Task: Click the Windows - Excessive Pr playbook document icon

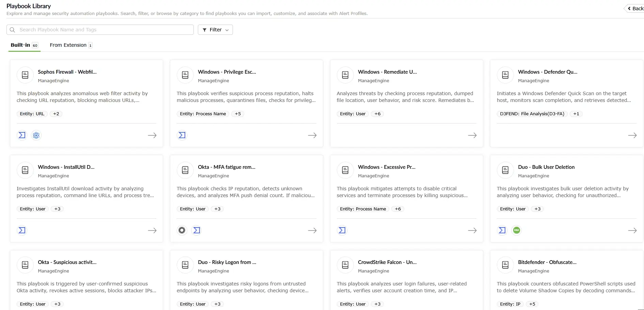Action: (345, 170)
